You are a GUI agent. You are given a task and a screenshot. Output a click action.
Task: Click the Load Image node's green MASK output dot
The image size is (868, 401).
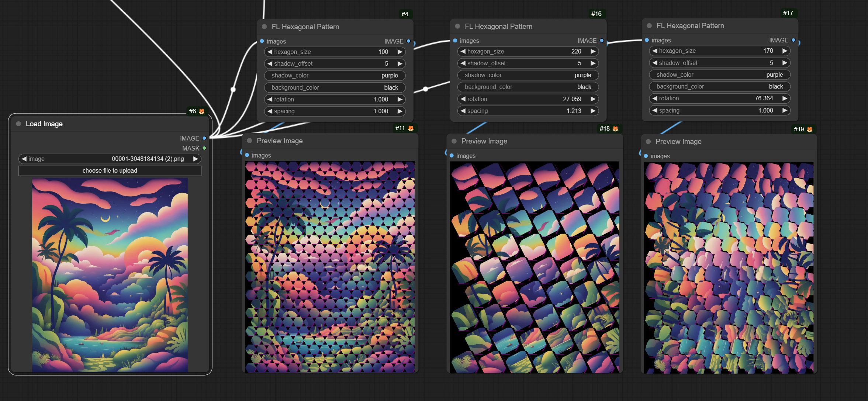(204, 148)
